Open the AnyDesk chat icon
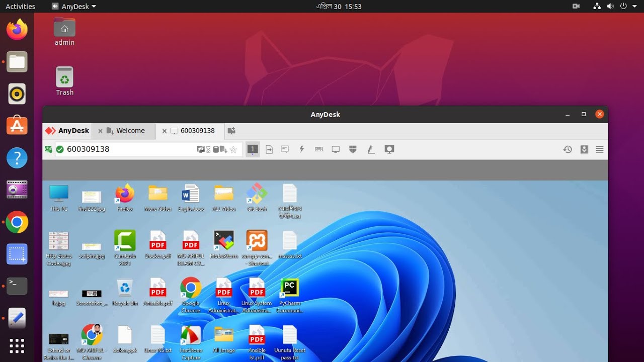The image size is (644, 362). tap(285, 149)
